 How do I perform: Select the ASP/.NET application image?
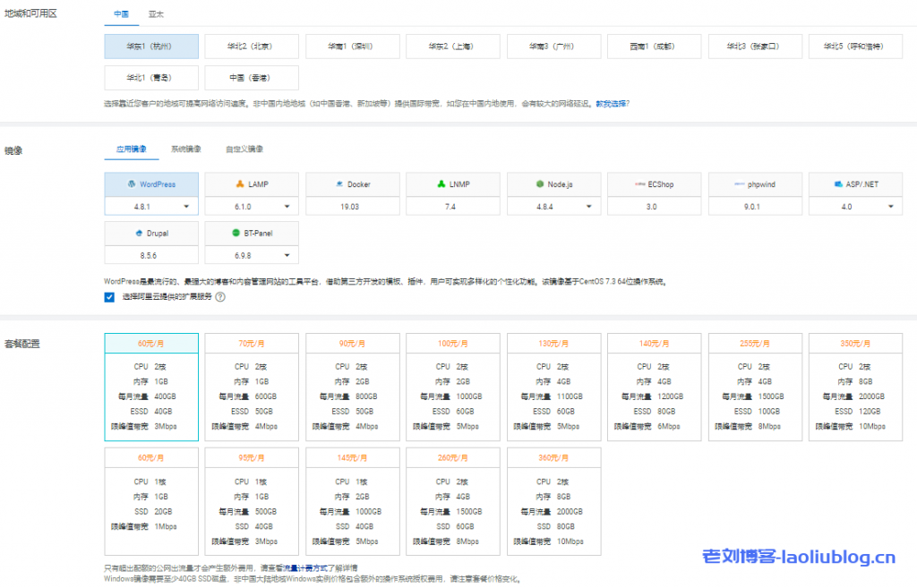pyautogui.click(x=855, y=184)
